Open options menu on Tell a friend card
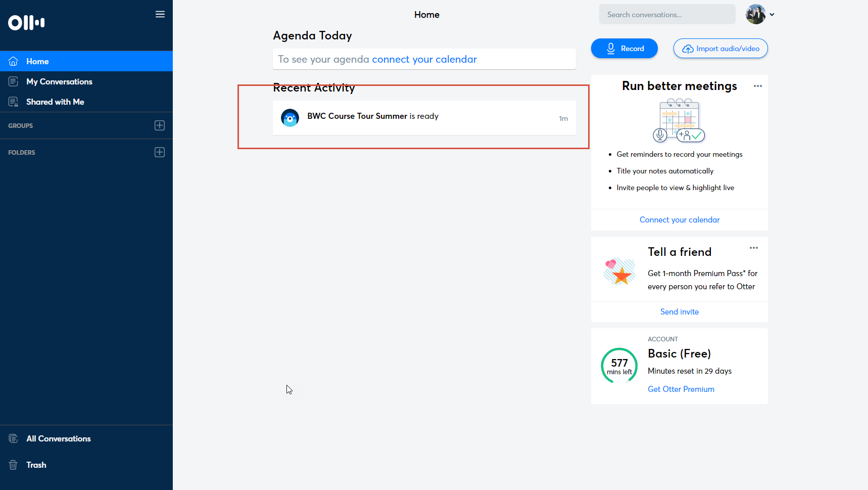 [x=753, y=248]
